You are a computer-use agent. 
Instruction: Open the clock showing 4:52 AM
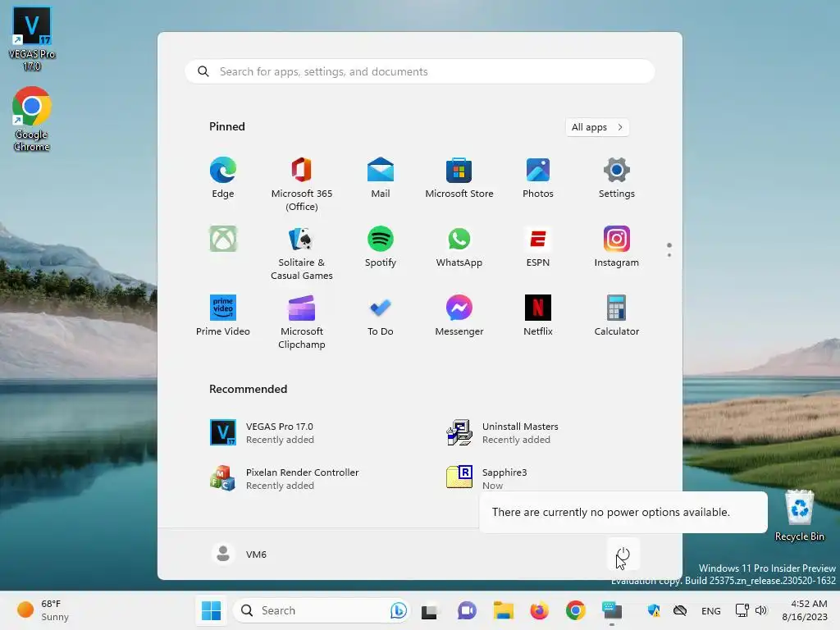click(x=806, y=610)
